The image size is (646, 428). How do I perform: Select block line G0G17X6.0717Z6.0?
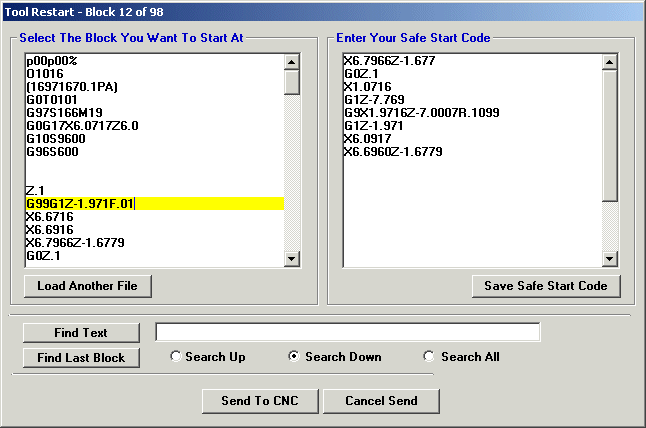pyautogui.click(x=82, y=126)
